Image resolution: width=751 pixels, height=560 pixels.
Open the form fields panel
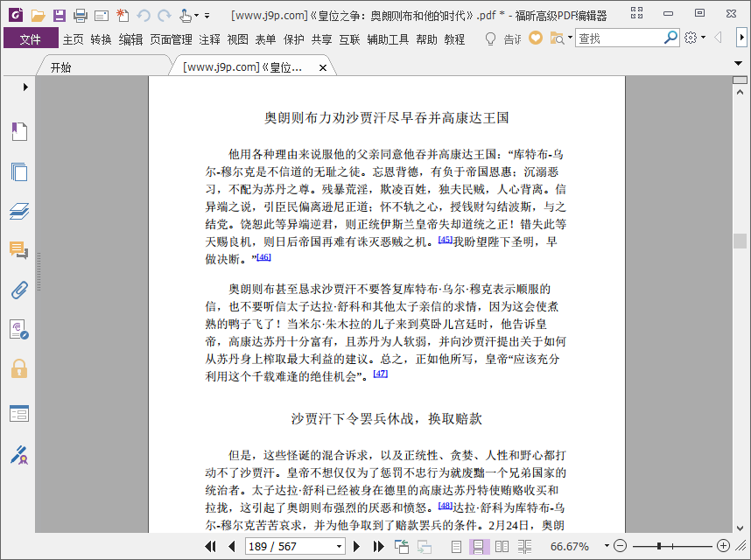pos(19,414)
